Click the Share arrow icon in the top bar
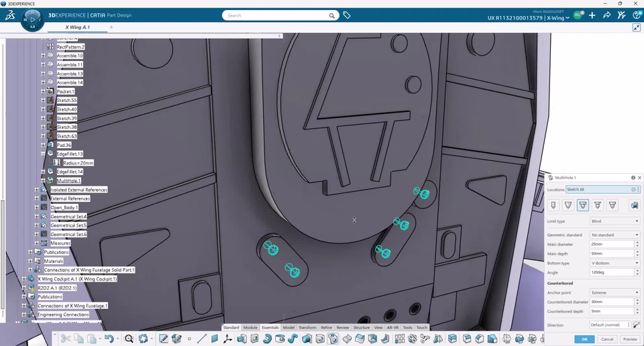644x346 pixels. [x=606, y=15]
